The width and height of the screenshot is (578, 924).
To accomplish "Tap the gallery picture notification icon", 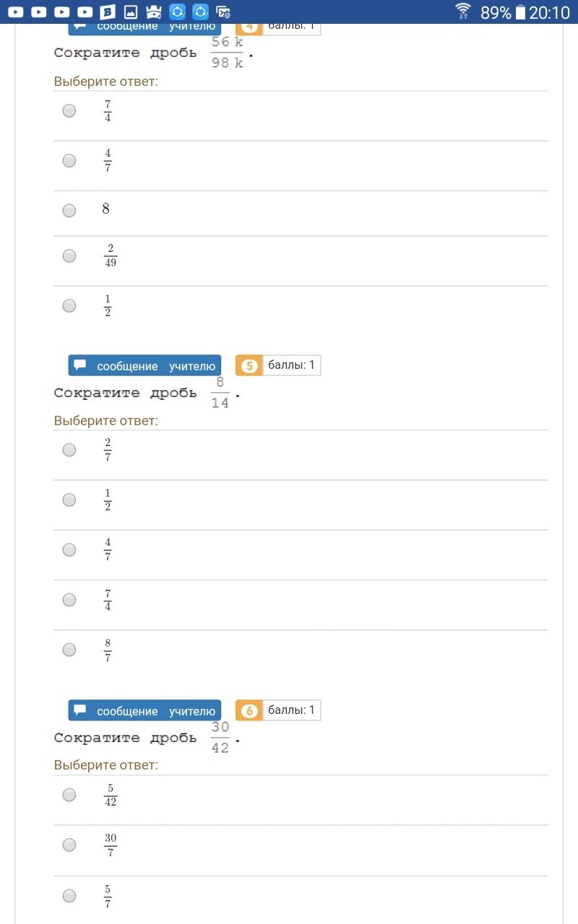I will point(131,12).
